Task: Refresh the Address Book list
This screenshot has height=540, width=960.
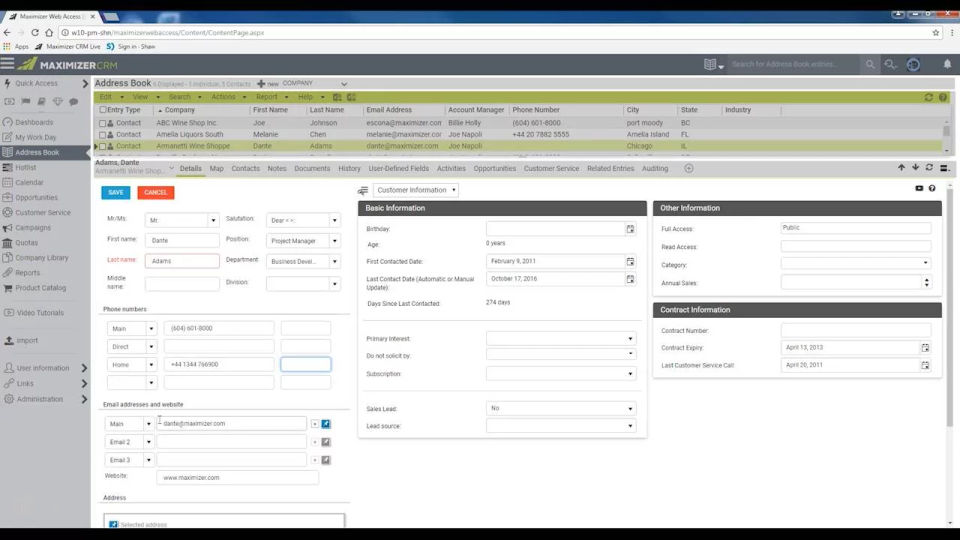Action: click(929, 97)
